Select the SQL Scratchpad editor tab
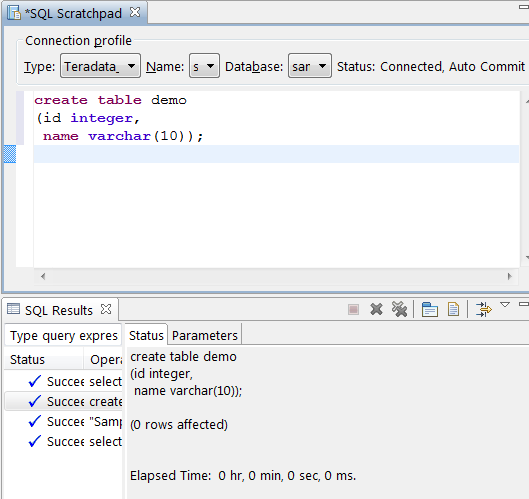 (x=74, y=13)
